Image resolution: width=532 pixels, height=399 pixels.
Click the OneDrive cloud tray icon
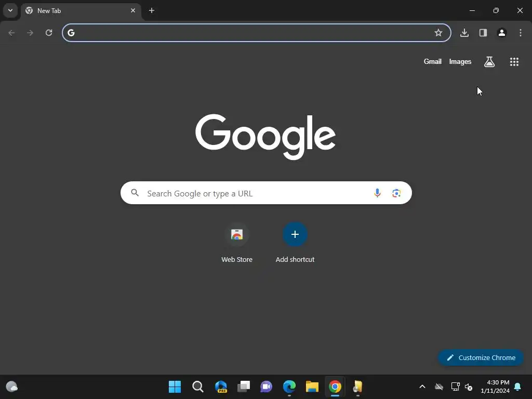439,387
